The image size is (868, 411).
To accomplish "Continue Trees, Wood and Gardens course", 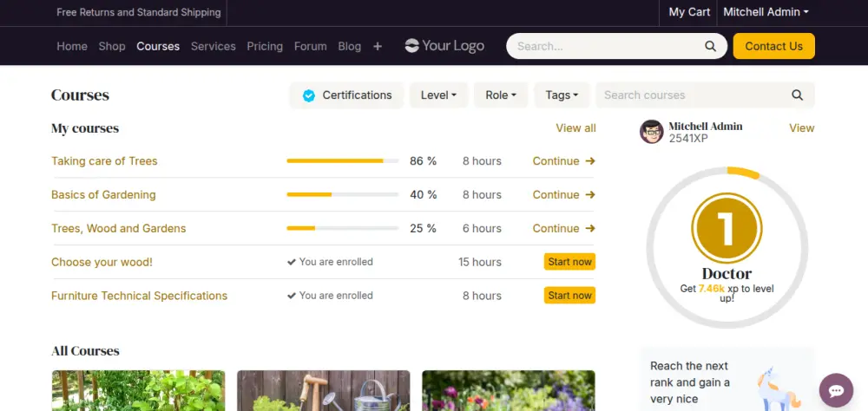I will (563, 228).
